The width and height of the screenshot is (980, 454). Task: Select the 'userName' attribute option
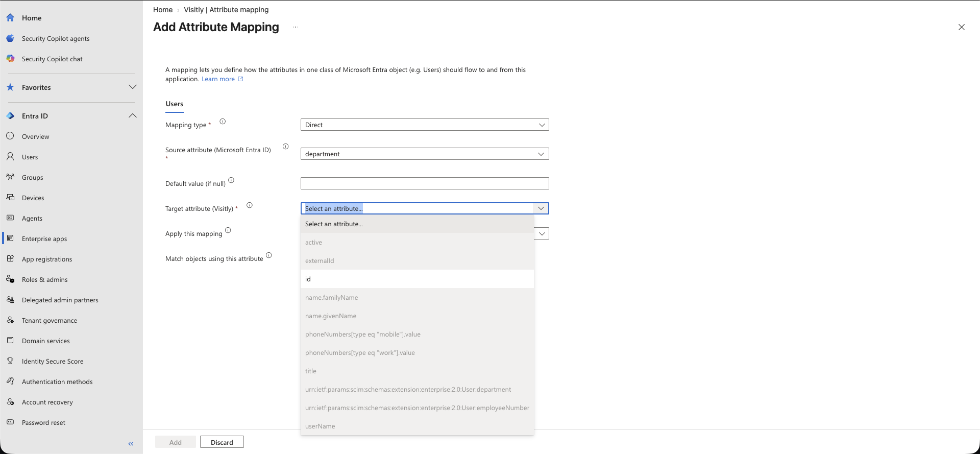pos(417,426)
